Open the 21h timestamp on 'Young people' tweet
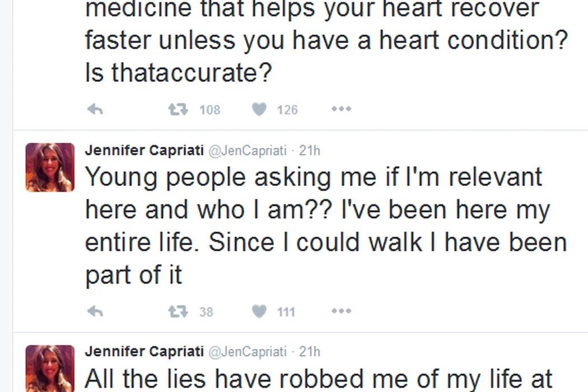Screen dimensions: 588x392 tap(310, 151)
